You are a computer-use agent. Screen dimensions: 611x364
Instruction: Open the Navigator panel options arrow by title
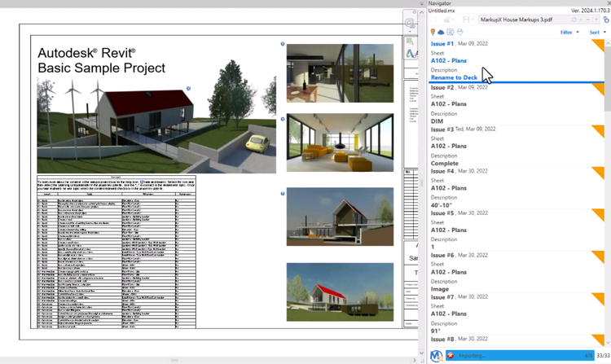[422, 3]
